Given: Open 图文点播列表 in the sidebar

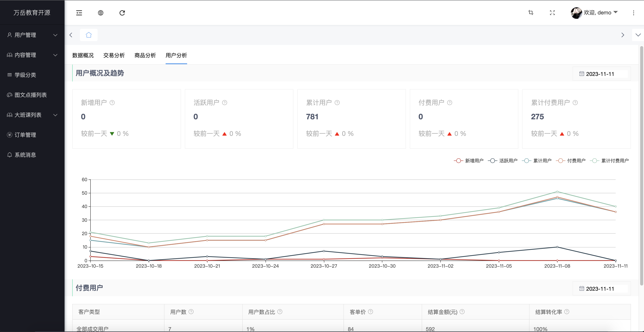Looking at the screenshot, I should [x=32, y=95].
